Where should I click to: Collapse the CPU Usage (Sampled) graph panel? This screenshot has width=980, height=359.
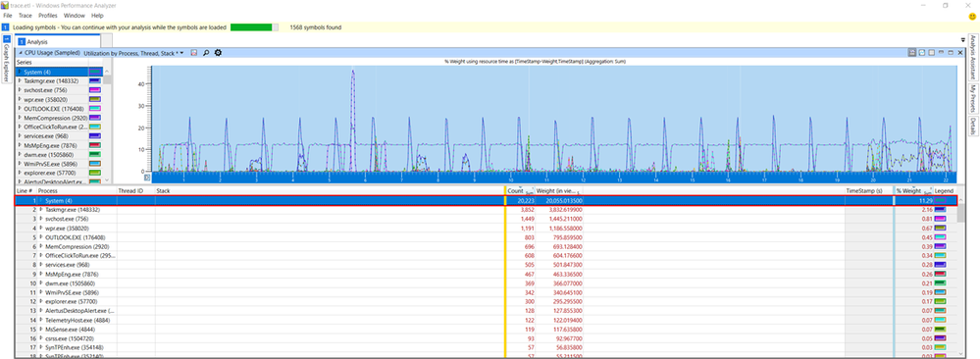20,53
